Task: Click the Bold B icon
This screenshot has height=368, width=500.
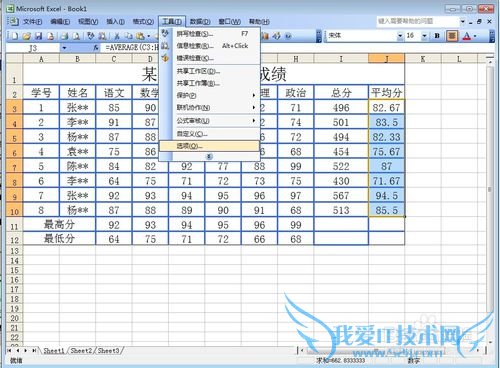Action: 437,36
